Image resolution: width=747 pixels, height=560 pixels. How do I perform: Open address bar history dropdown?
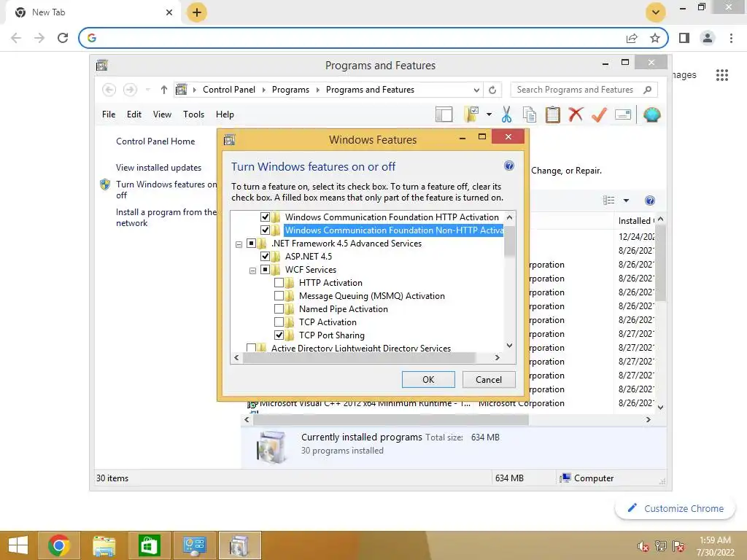(x=476, y=90)
